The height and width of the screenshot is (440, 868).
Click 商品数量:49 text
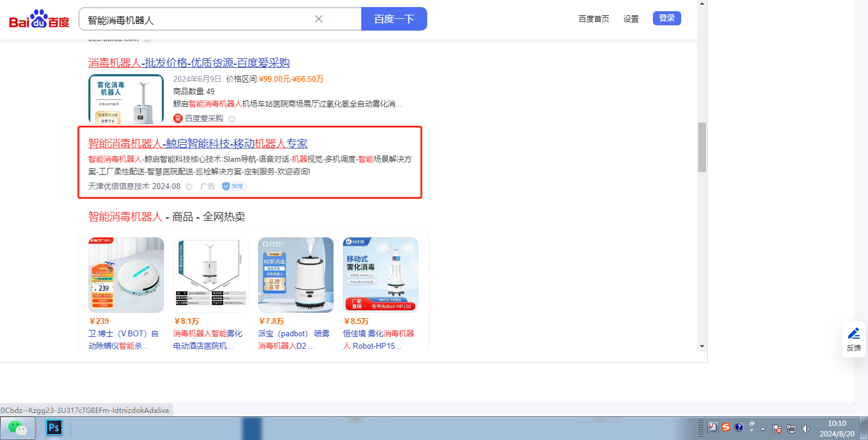pyautogui.click(x=194, y=91)
